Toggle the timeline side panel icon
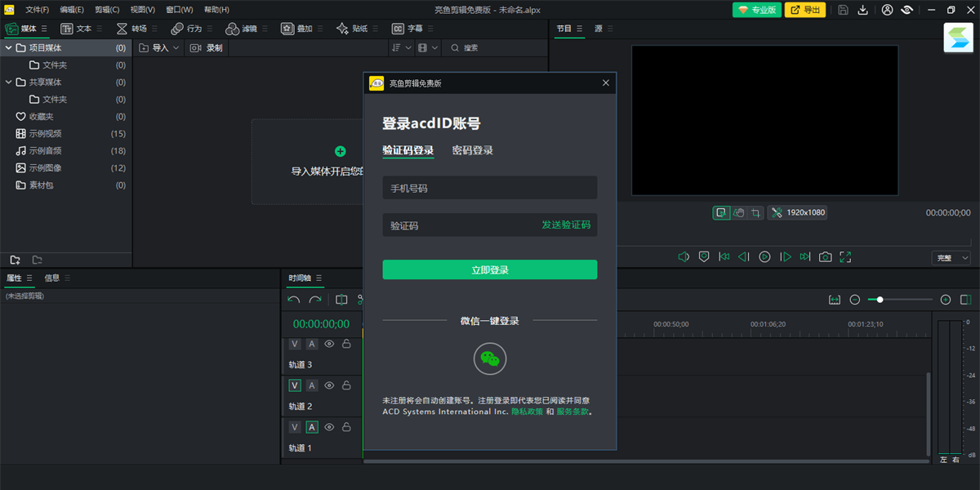 (x=966, y=300)
